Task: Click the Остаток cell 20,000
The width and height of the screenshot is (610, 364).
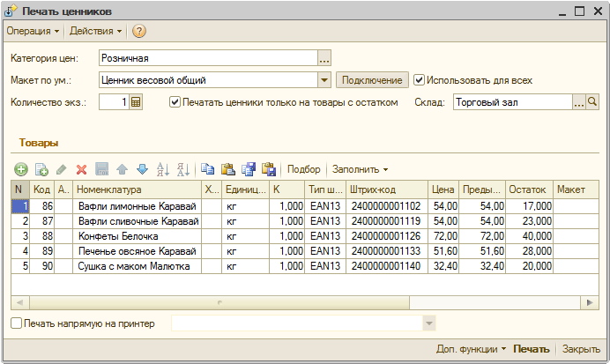Action: [x=529, y=266]
